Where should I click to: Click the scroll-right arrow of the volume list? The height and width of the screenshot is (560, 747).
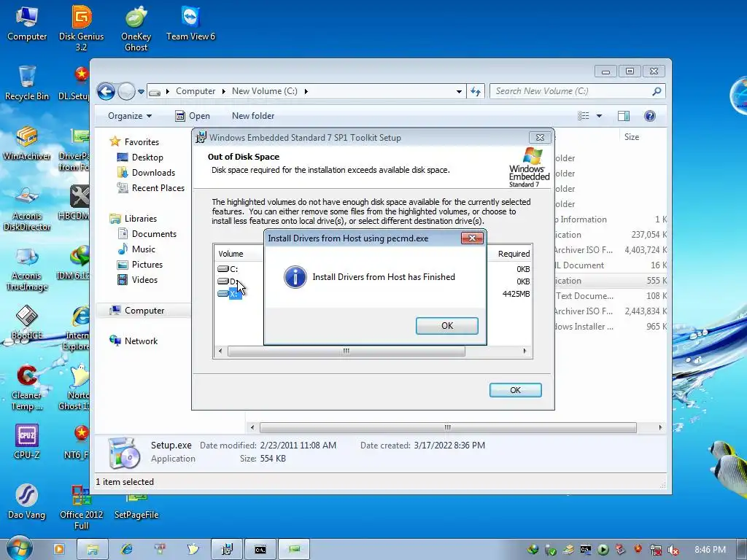[x=525, y=351]
